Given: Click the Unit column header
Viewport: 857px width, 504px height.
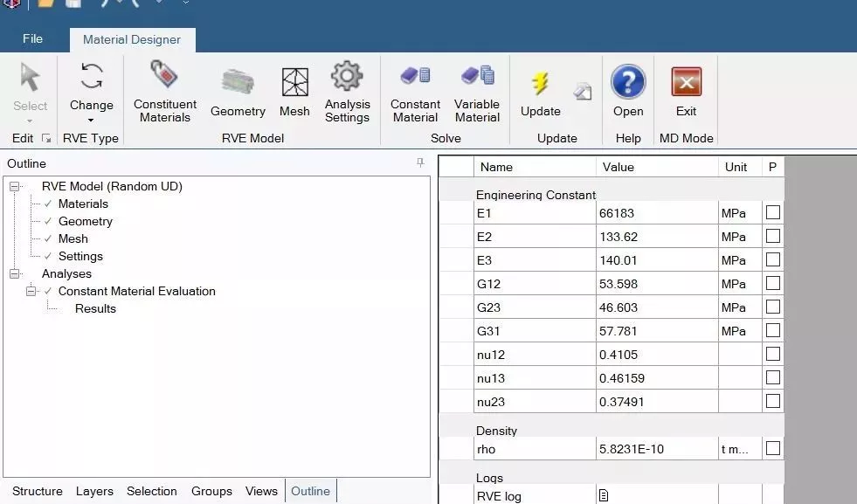Looking at the screenshot, I should (x=740, y=167).
